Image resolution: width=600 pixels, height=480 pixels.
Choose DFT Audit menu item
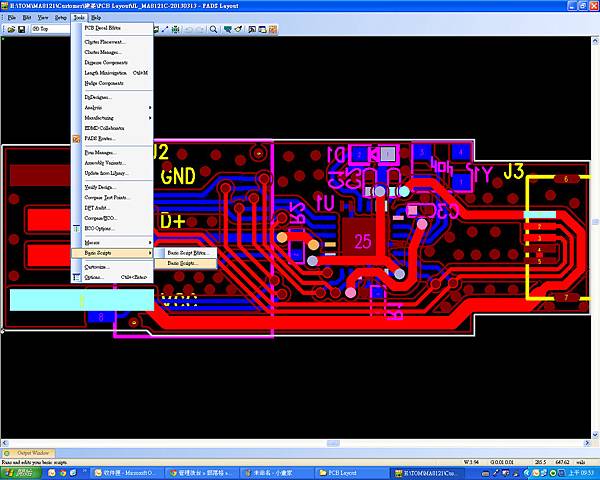(x=112, y=208)
